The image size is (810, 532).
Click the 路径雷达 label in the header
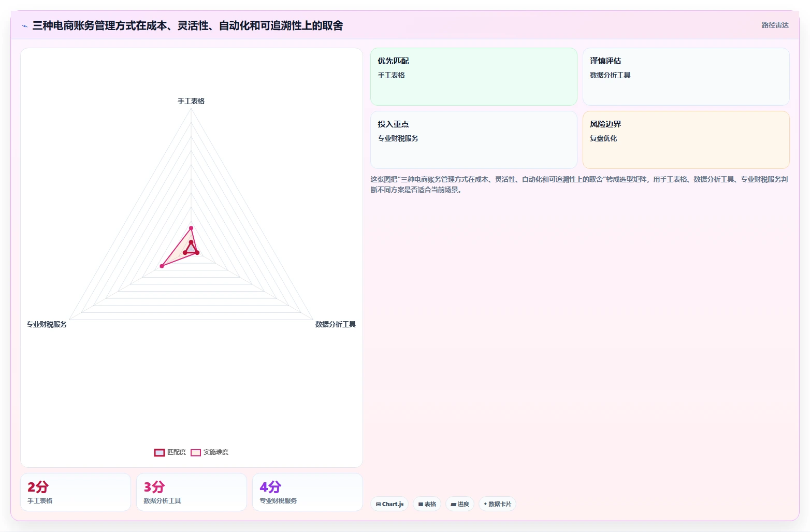[x=775, y=25]
